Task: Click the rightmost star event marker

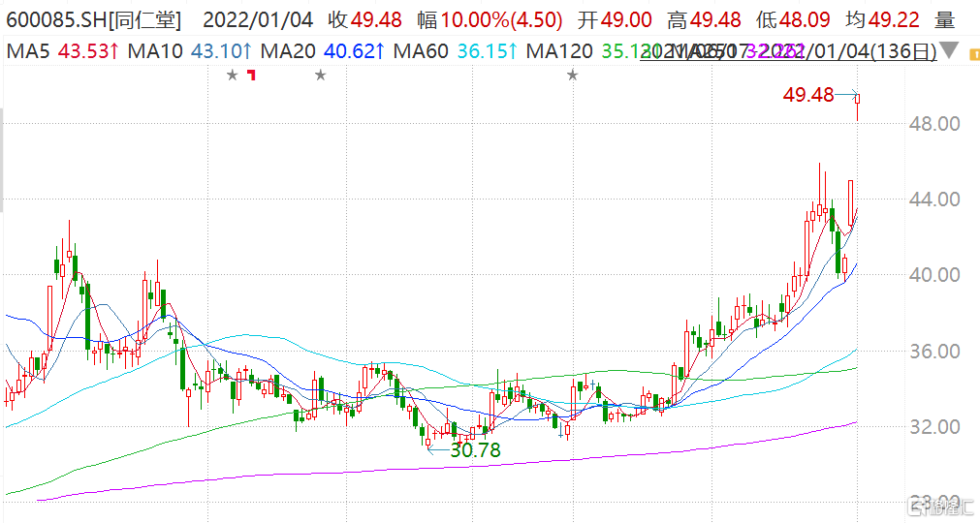Action: 572,76
